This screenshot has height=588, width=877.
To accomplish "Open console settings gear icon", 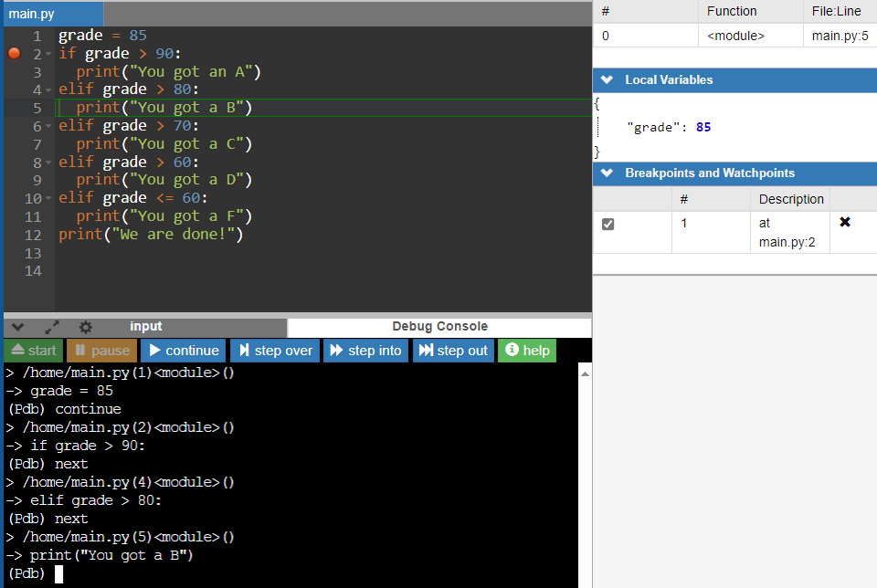I will tap(86, 327).
